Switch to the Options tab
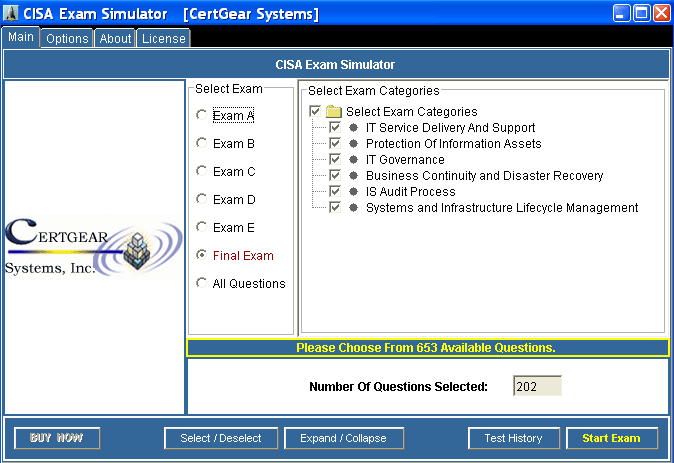 pos(67,39)
